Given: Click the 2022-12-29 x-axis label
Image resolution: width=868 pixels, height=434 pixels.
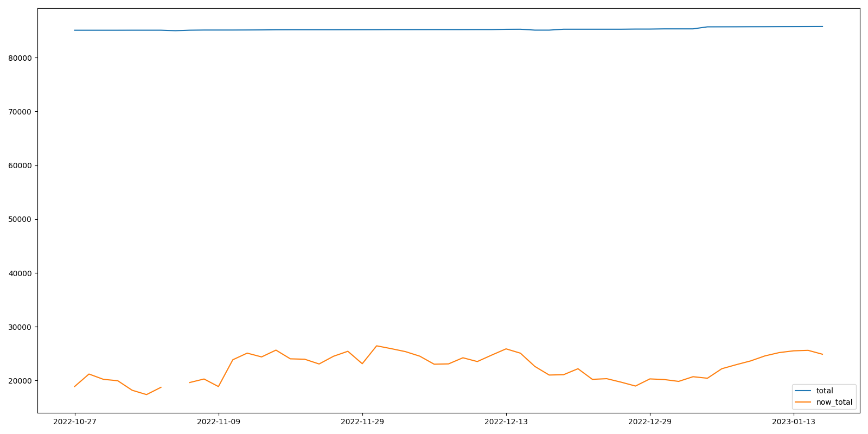Looking at the screenshot, I should click(x=650, y=422).
